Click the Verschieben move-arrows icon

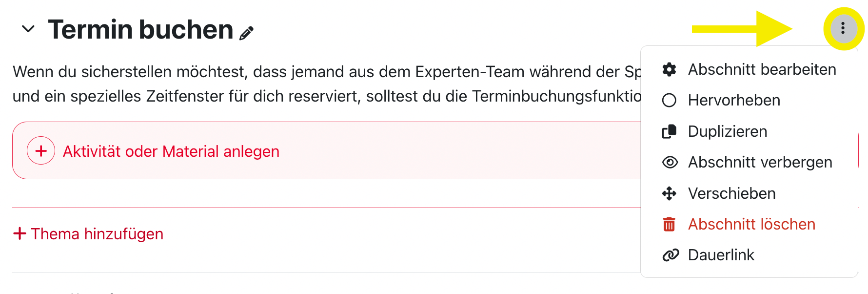[670, 193]
